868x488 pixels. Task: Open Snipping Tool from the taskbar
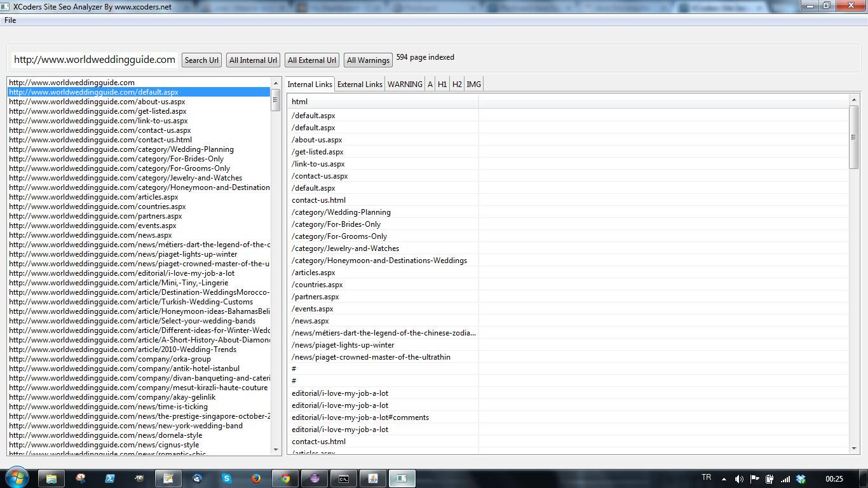coord(81,478)
